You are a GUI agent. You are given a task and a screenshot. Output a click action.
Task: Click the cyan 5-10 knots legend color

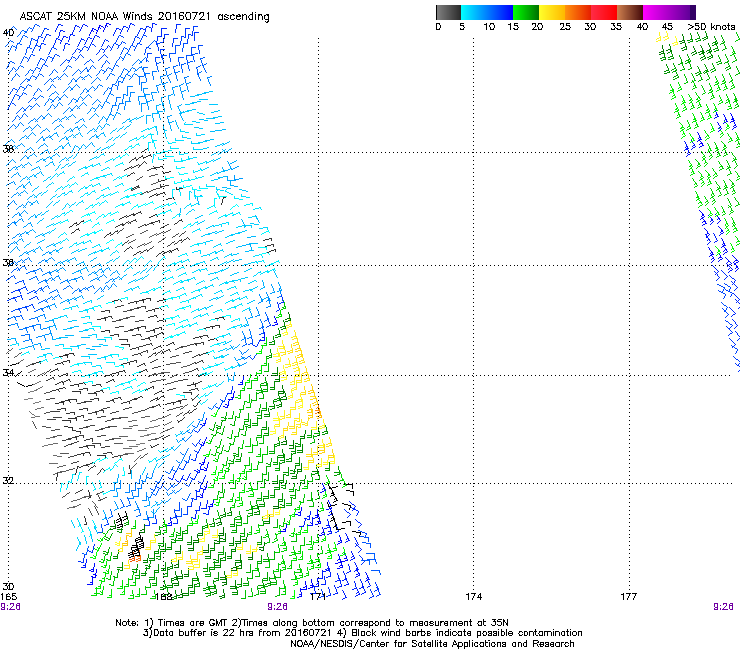point(474,12)
